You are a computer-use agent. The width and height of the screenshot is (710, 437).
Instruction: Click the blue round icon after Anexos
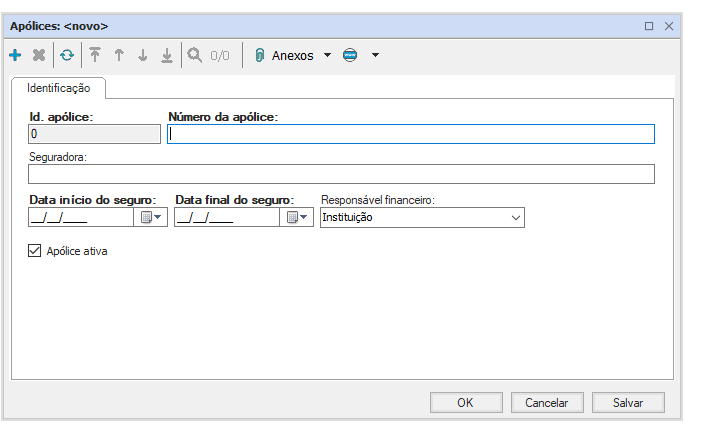click(x=350, y=56)
